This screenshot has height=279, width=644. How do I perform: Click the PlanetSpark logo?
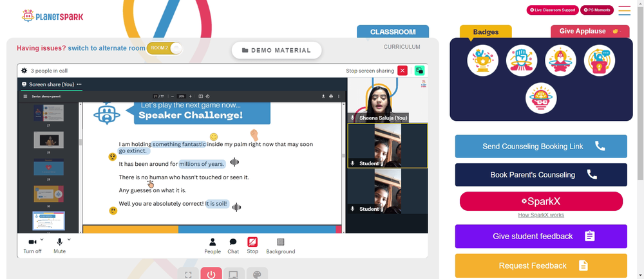52,16
